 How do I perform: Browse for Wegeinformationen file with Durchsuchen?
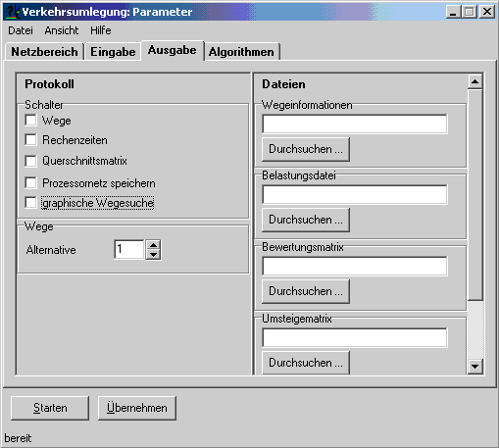tap(306, 149)
